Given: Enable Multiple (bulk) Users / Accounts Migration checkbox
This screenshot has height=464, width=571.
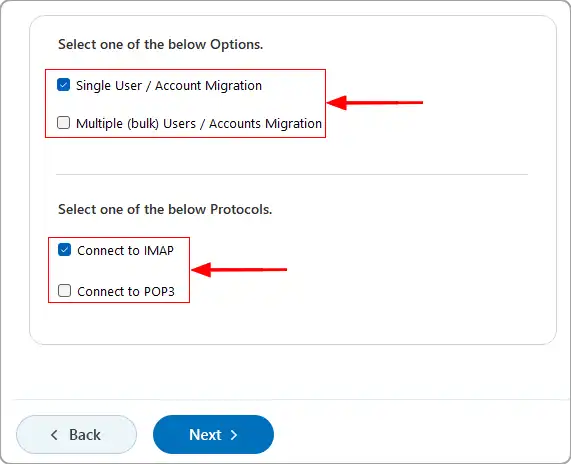Looking at the screenshot, I should pyautogui.click(x=63, y=123).
